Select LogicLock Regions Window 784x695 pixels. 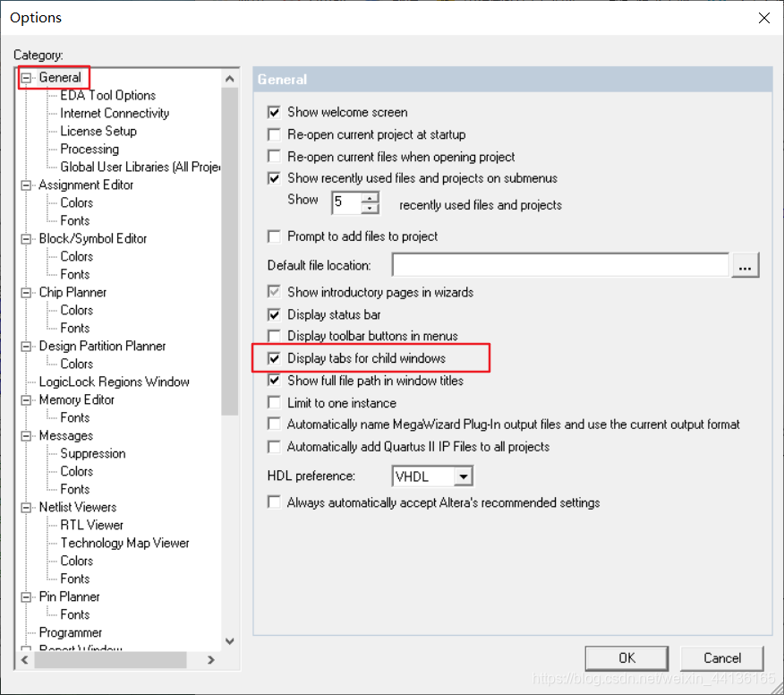click(x=114, y=382)
